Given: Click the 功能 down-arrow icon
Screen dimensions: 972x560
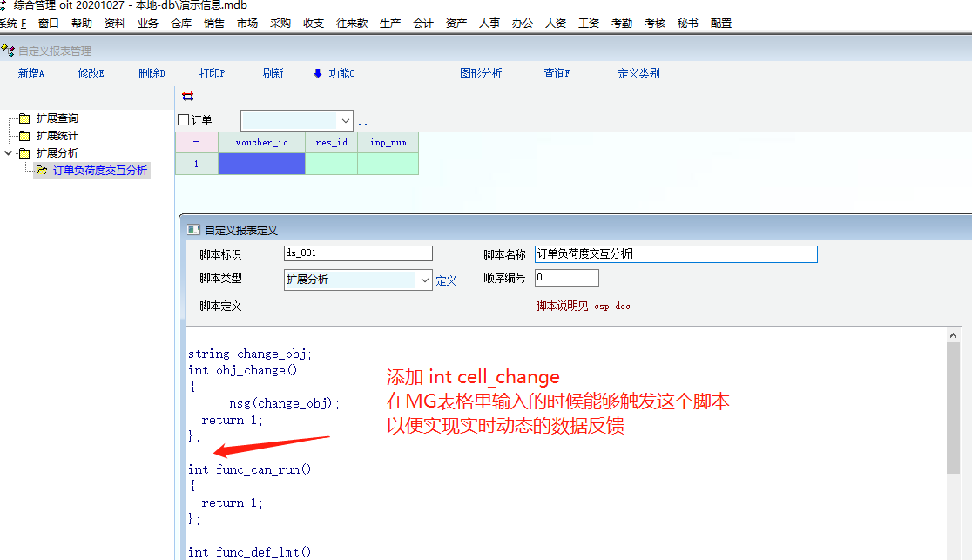Looking at the screenshot, I should click(318, 74).
